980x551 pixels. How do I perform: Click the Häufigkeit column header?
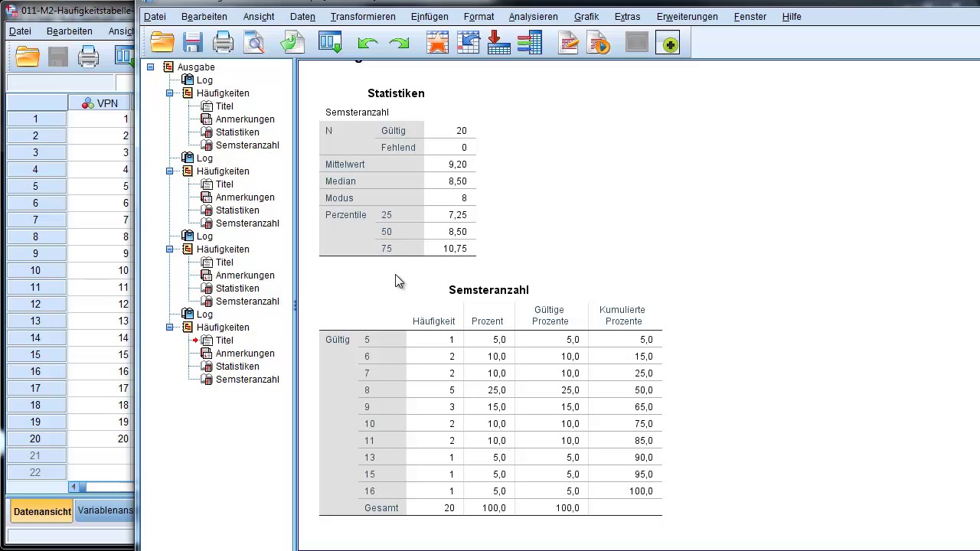pyautogui.click(x=433, y=321)
